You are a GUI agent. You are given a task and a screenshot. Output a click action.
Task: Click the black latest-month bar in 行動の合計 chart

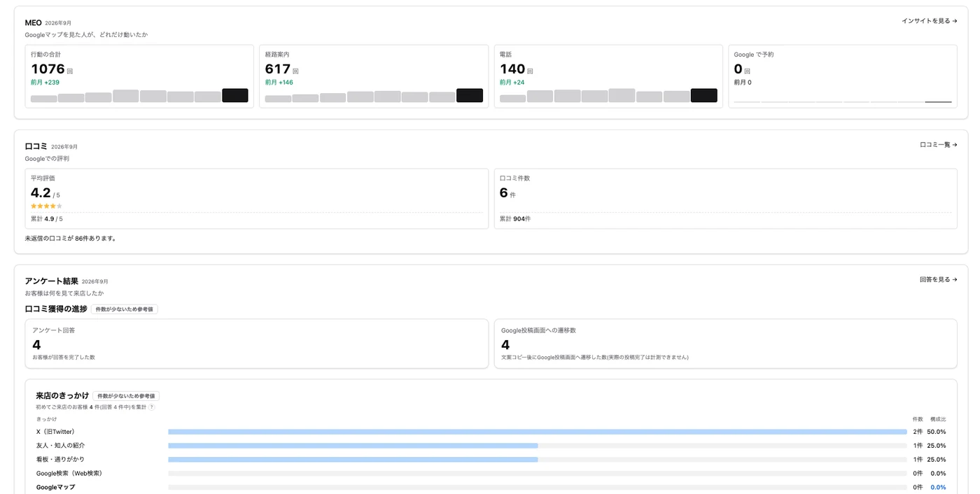(x=235, y=96)
